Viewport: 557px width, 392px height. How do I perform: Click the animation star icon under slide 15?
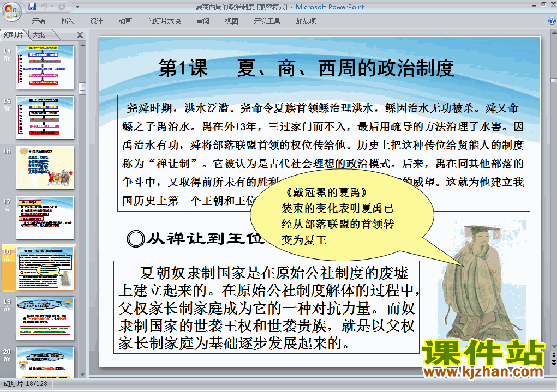tap(7, 108)
